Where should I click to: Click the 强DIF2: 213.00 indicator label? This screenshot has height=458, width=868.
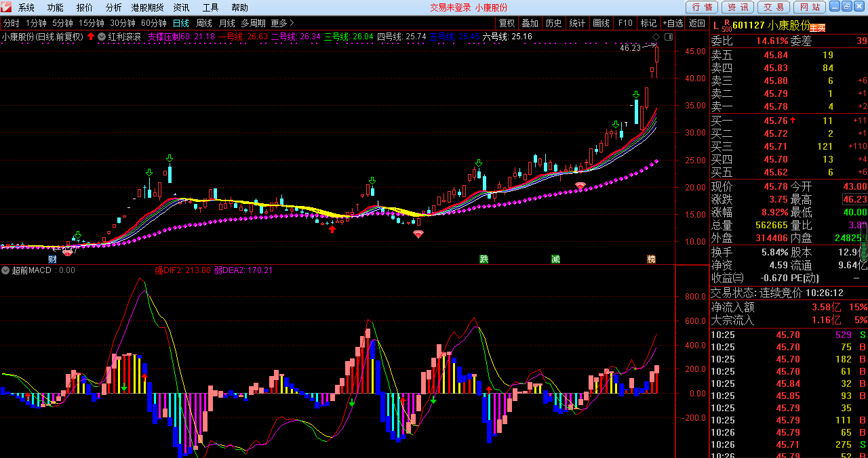click(183, 270)
